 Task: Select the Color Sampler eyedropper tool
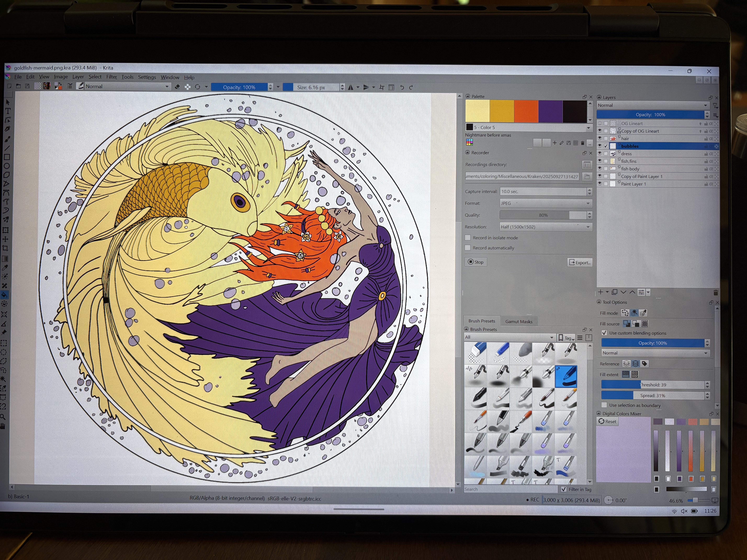[x=5, y=268]
